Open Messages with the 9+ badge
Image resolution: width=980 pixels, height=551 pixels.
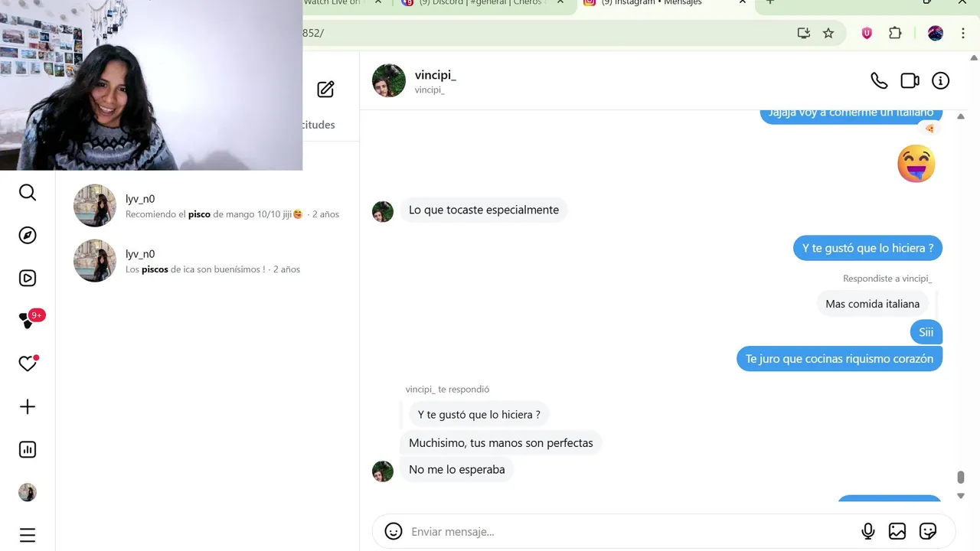click(x=28, y=321)
